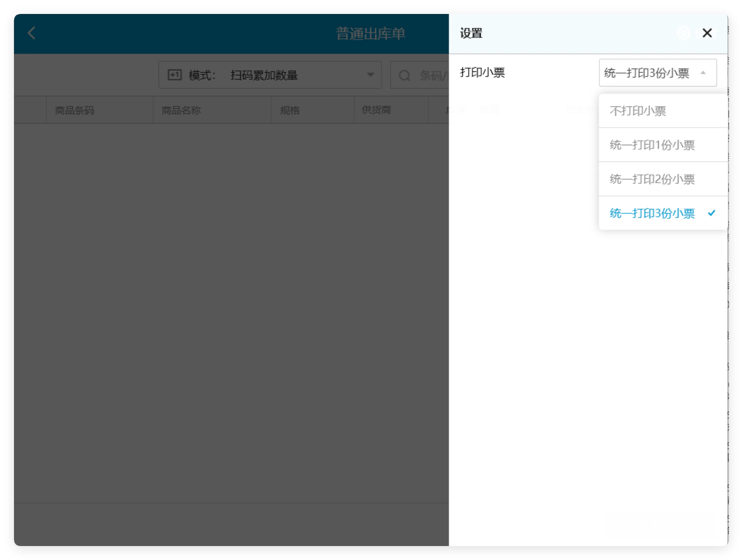This screenshot has width=743, height=560.
Task: Open the 扫码累加数量 mode dropdown
Action: (x=270, y=75)
